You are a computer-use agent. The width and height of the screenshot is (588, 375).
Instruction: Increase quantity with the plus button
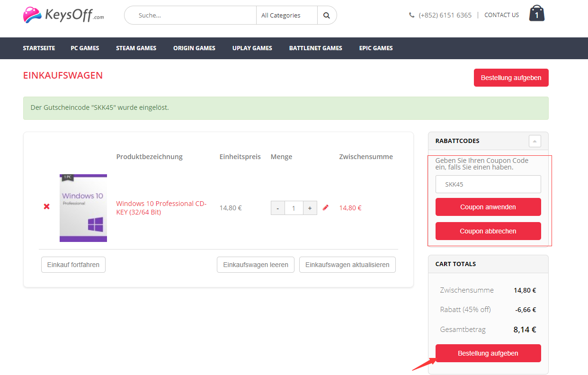[x=310, y=208]
